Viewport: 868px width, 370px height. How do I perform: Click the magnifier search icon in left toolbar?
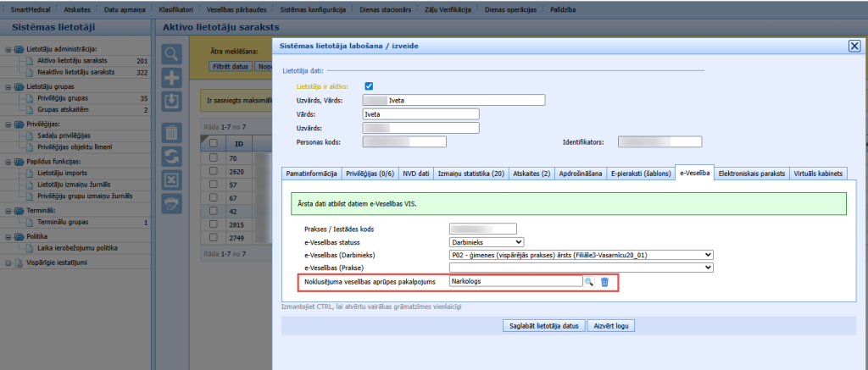click(172, 53)
